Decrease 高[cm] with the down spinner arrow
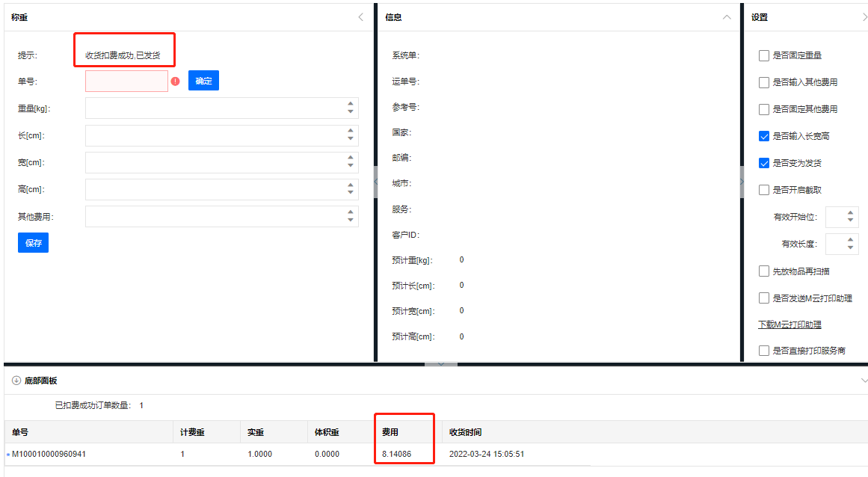Screen dimensions: 868x477 351,193
